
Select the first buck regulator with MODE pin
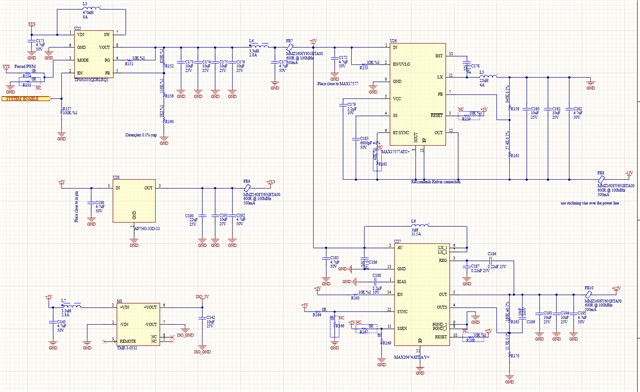click(93, 54)
